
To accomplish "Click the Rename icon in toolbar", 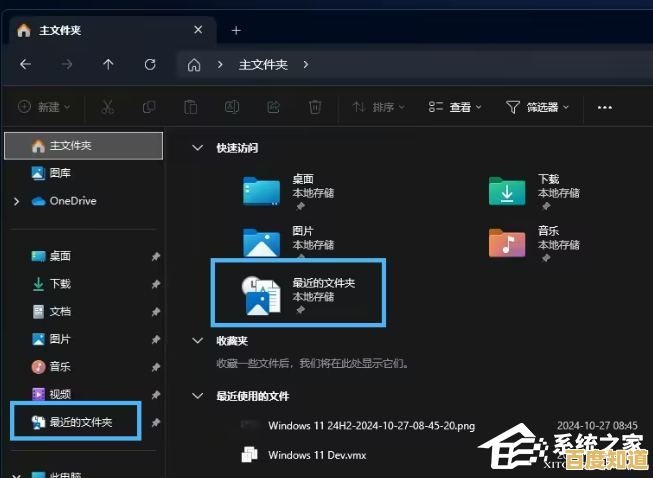I will pyautogui.click(x=232, y=106).
